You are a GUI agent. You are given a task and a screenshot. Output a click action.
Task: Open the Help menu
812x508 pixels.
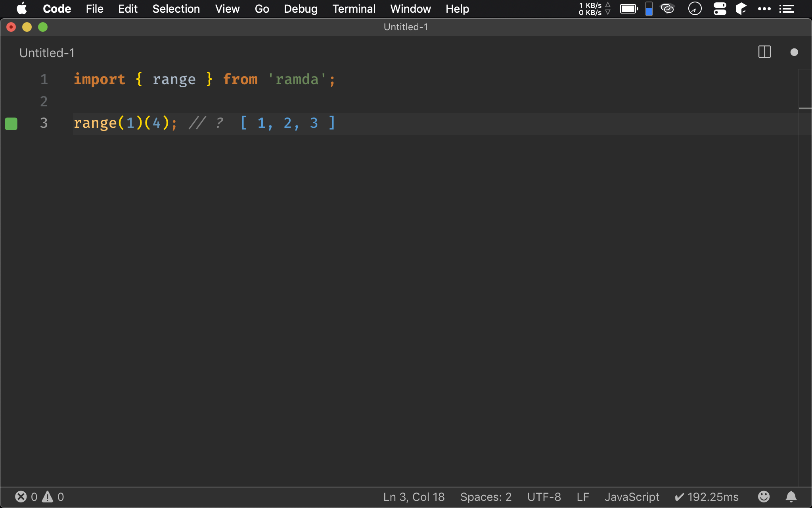click(x=457, y=9)
